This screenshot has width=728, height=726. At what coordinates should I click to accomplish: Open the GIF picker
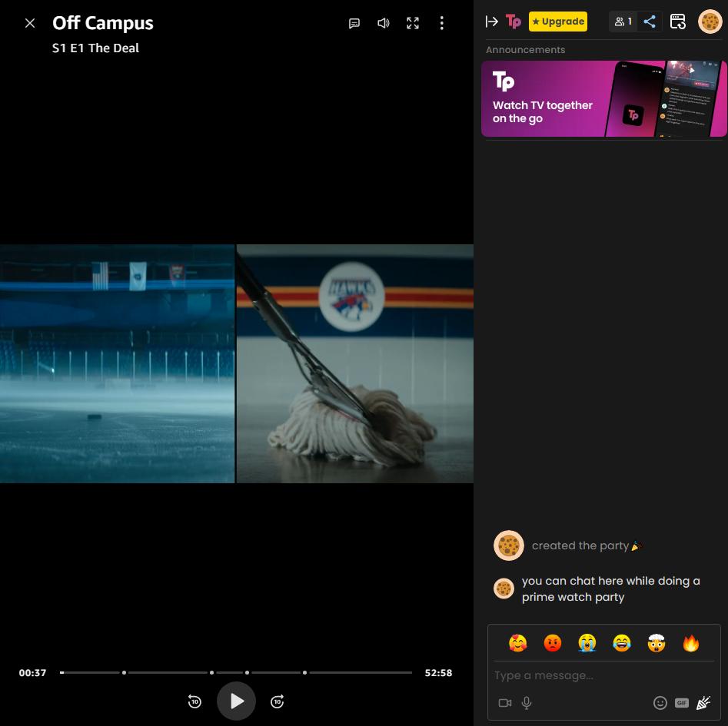tap(682, 703)
